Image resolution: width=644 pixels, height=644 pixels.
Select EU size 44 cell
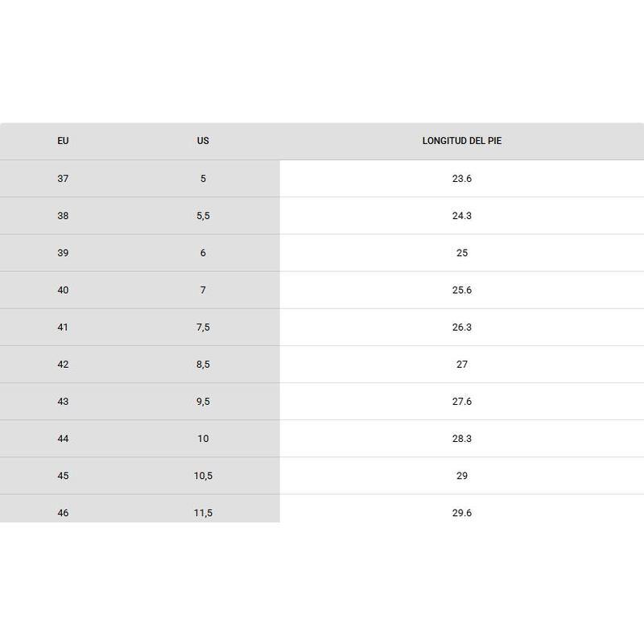[x=63, y=439]
